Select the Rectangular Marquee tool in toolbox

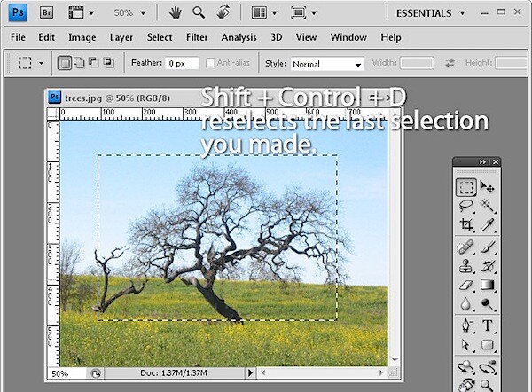pos(465,187)
